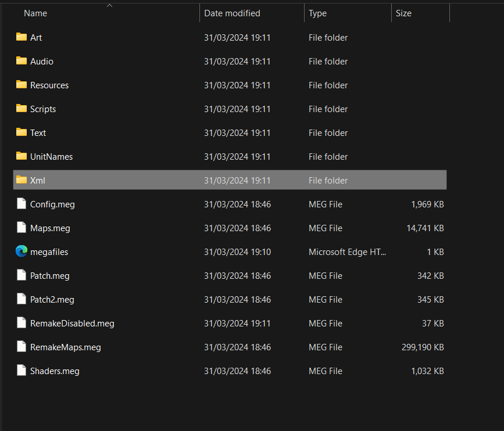This screenshot has height=431, width=504.
Task: Sort files by Name column header
Action: click(35, 13)
